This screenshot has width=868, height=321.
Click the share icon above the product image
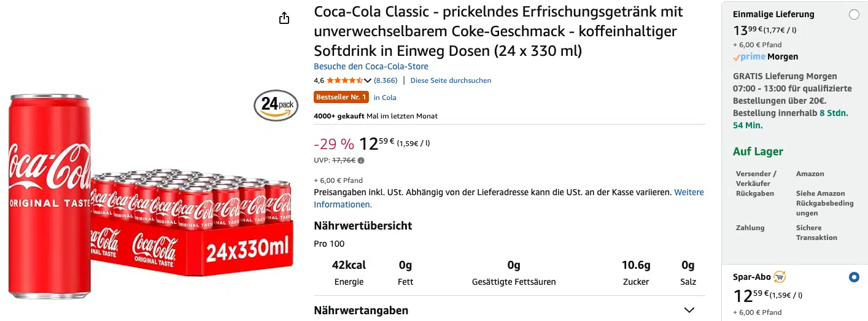pos(284,18)
